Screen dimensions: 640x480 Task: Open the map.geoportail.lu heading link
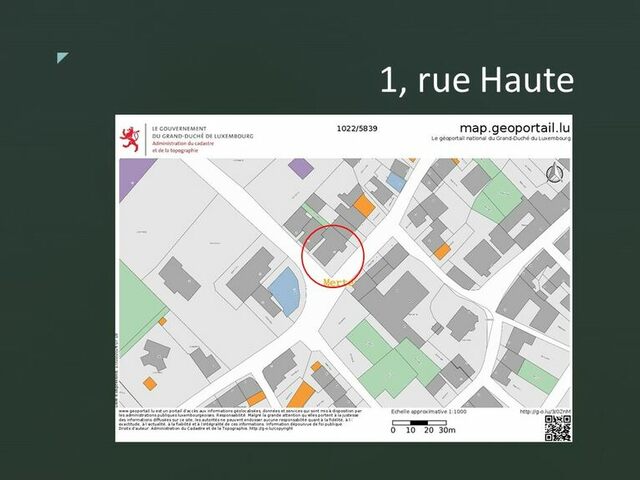[513, 128]
